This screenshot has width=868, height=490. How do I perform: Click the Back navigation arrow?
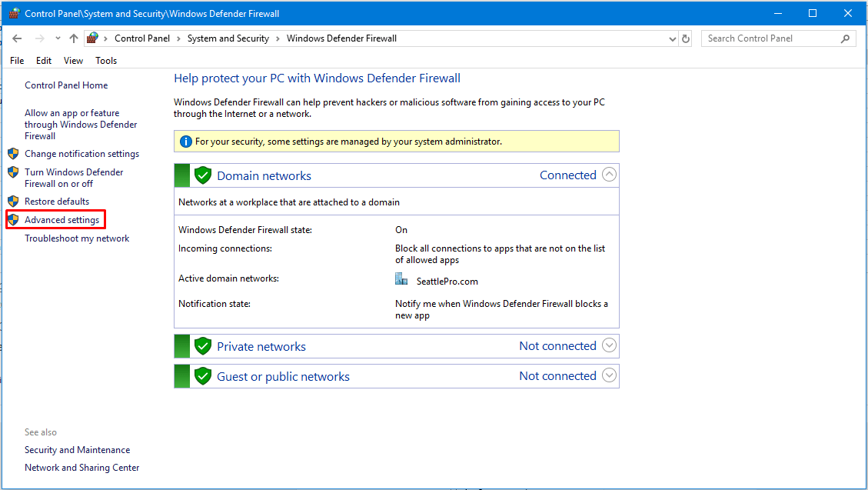coord(17,38)
